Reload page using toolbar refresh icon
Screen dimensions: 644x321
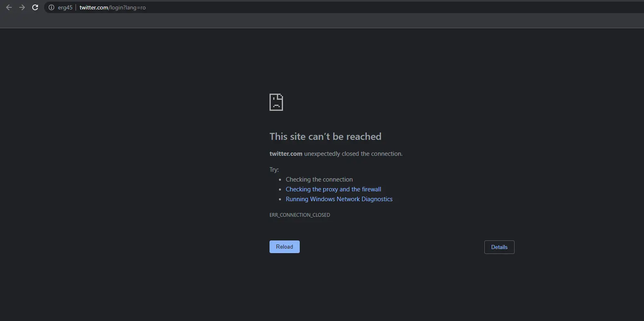35,7
